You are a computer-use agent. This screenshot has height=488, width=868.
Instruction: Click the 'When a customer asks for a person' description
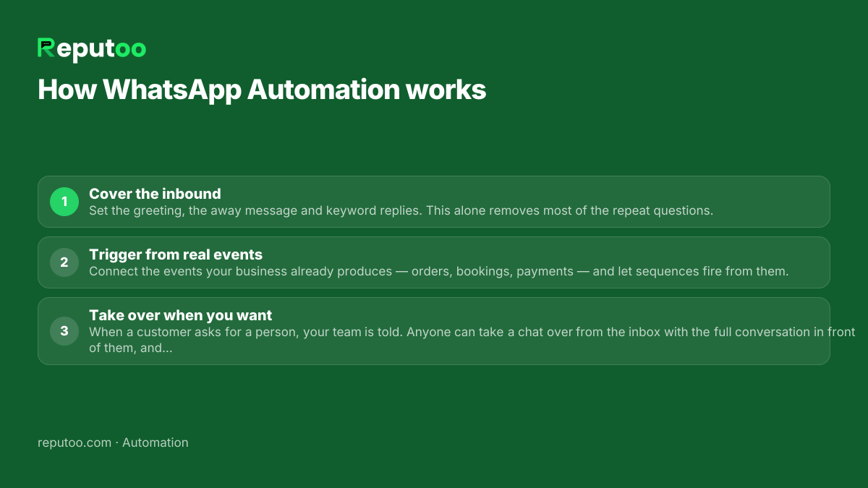pyautogui.click(x=472, y=340)
